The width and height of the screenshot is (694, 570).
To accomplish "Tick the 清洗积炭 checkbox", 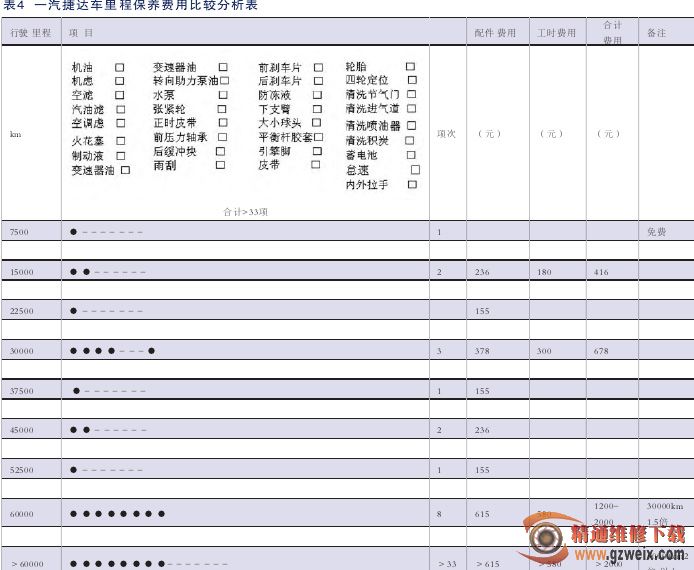I will click(410, 140).
